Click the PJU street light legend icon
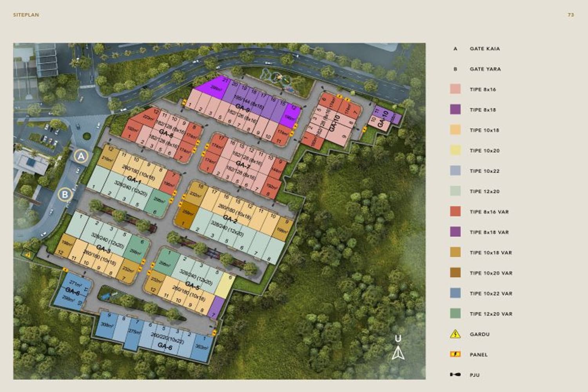Screen dimensions: 588x392 click(456, 374)
